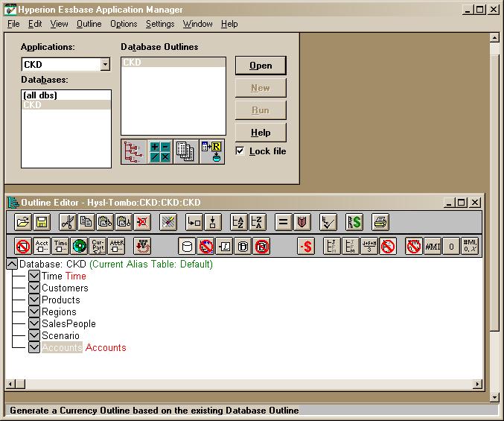Show Database Outlines via tree icon

[x=134, y=151]
